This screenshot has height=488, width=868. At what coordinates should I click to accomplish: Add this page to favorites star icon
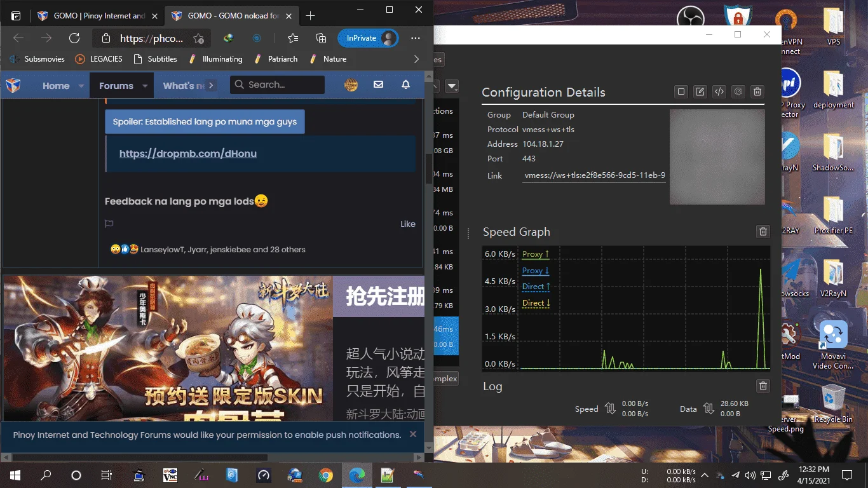198,38
